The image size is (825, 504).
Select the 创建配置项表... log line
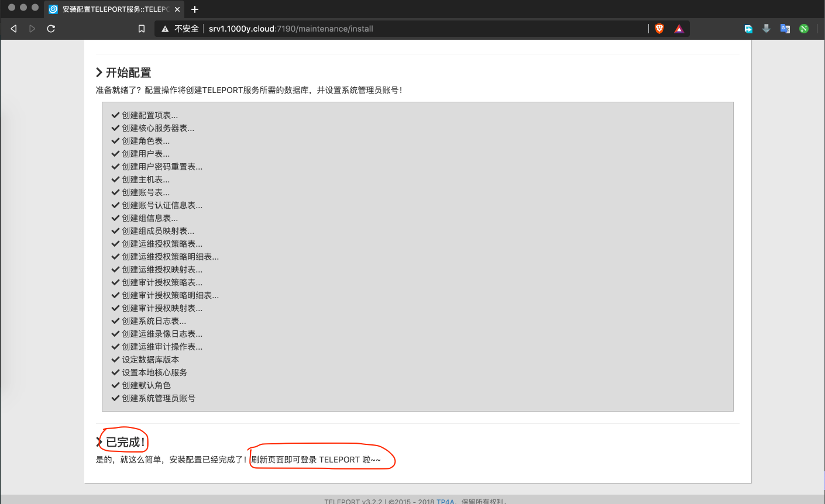145,115
